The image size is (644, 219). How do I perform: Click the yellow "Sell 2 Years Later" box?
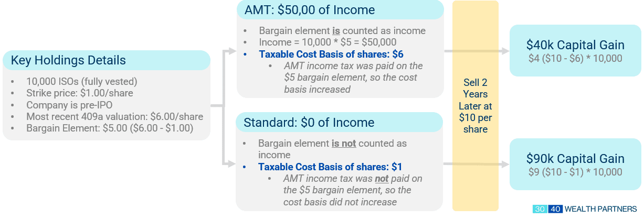[476, 106]
